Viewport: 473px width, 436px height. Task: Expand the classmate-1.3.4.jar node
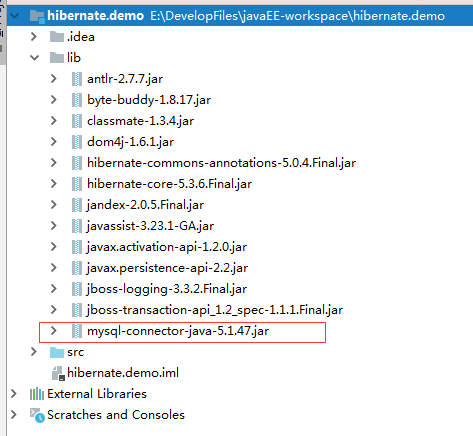54,121
